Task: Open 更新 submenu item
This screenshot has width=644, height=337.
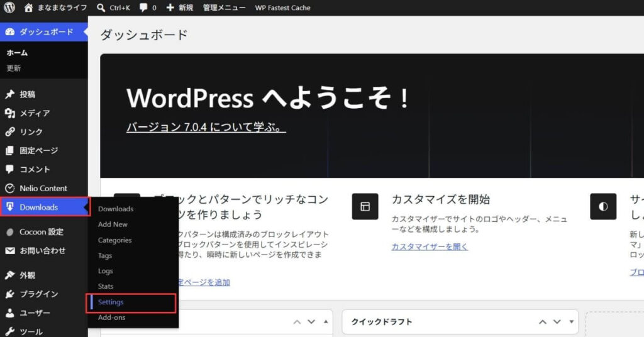Action: click(14, 68)
